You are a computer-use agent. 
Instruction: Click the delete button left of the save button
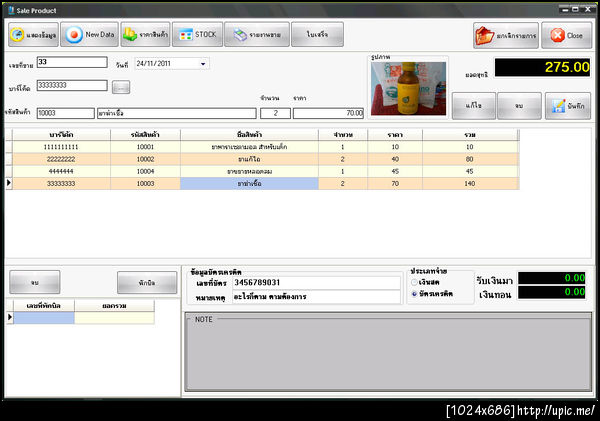[519, 106]
